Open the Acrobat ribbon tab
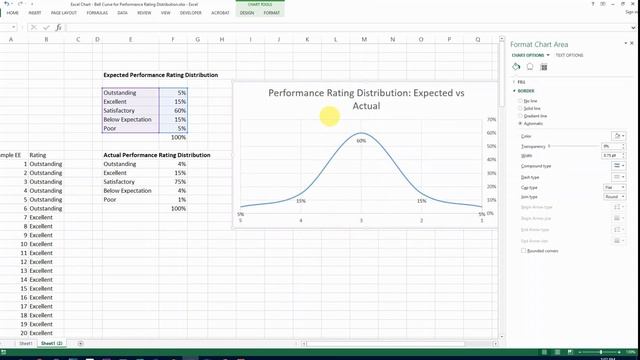Viewport: 640px width, 360px height. (220, 13)
